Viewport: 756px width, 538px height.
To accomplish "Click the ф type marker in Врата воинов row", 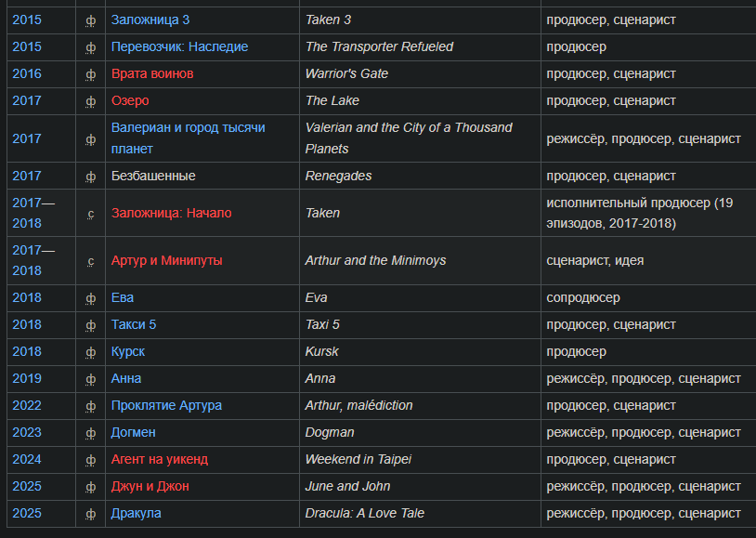I will (x=91, y=74).
